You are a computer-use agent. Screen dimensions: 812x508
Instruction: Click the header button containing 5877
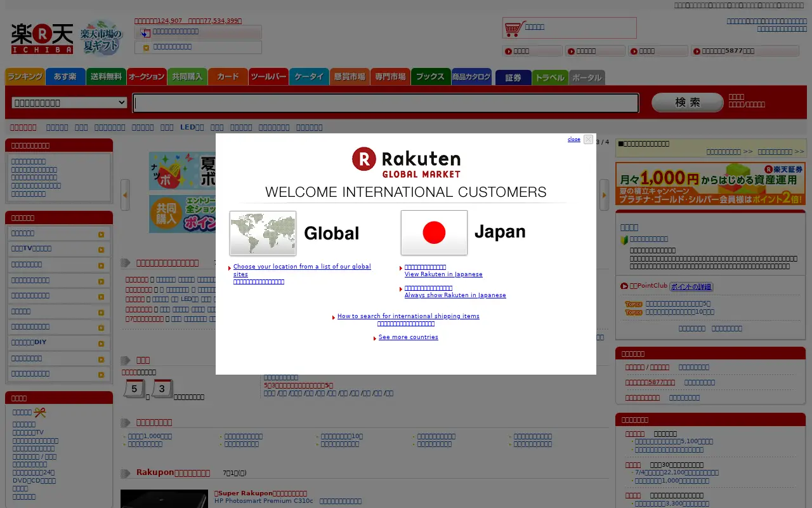point(745,51)
